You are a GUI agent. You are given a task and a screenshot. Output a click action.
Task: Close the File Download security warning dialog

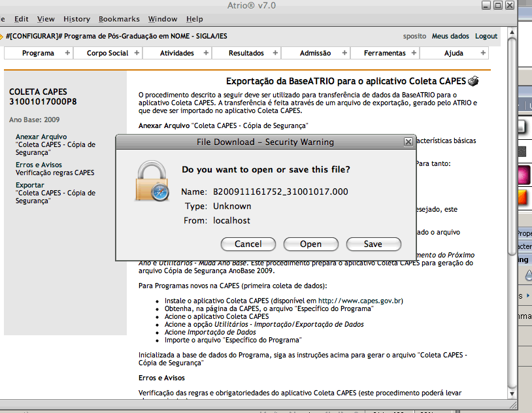pyautogui.click(x=408, y=142)
